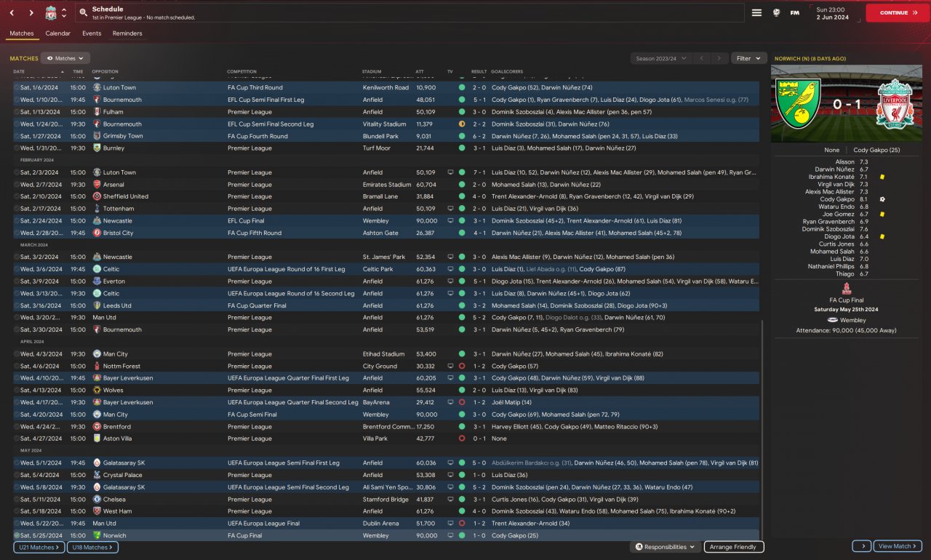
Task: Go to the previous season arrow
Action: [702, 58]
